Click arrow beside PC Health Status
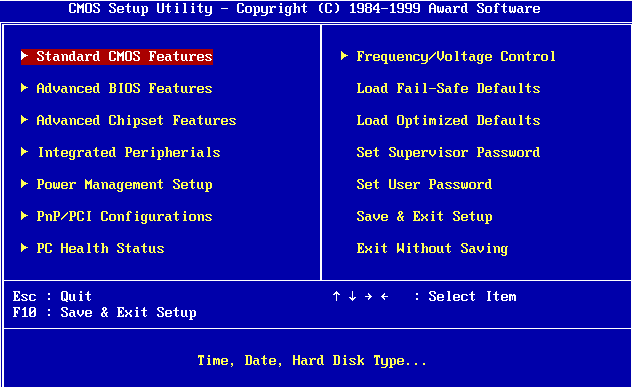The image size is (632, 387). click(25, 248)
